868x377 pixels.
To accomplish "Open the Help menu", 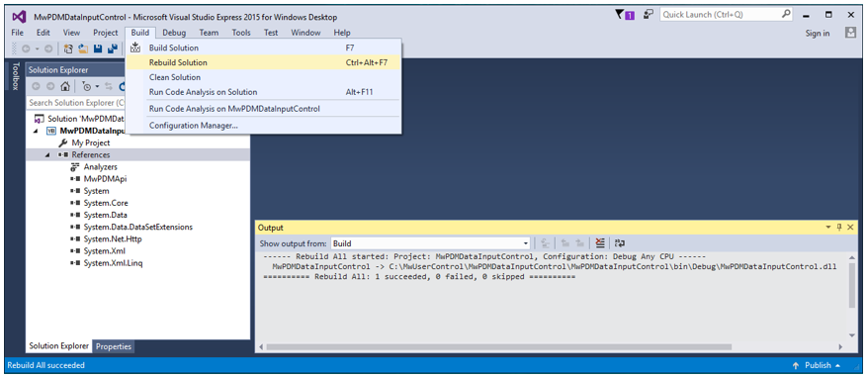I will pos(342,33).
